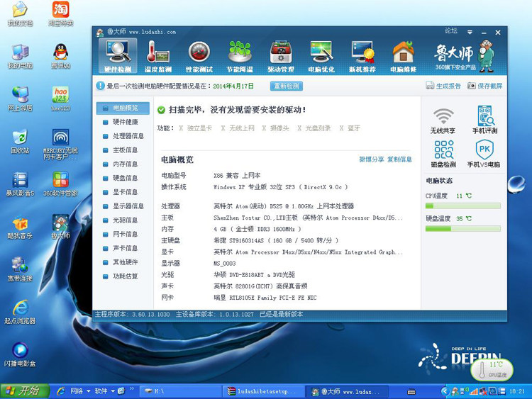Open the 驱动管理 driver management tool
The width and height of the screenshot is (532, 399).
point(281,57)
